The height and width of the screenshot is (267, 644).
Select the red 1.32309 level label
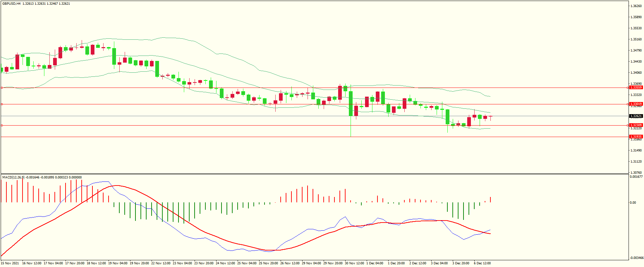(x=636, y=125)
